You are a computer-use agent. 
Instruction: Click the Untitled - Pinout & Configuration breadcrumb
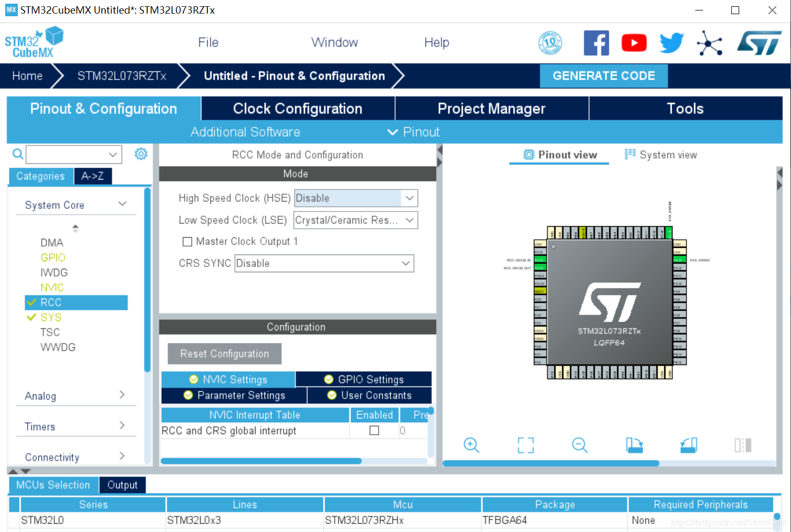(x=294, y=76)
